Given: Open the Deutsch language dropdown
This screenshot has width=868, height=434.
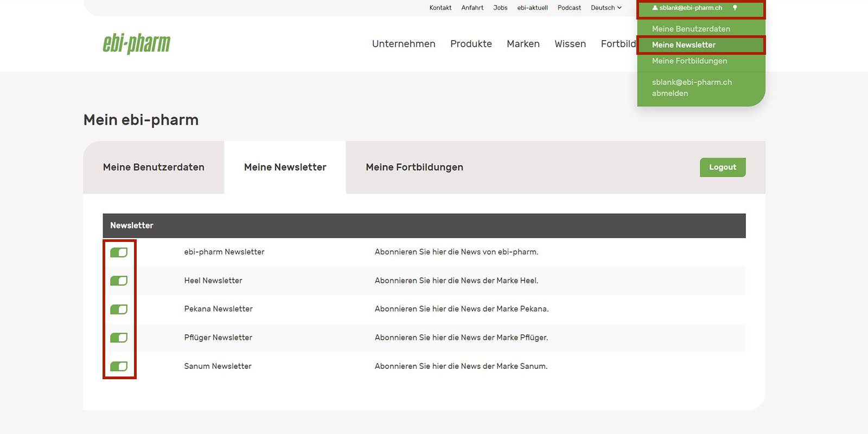Looking at the screenshot, I should 606,8.
